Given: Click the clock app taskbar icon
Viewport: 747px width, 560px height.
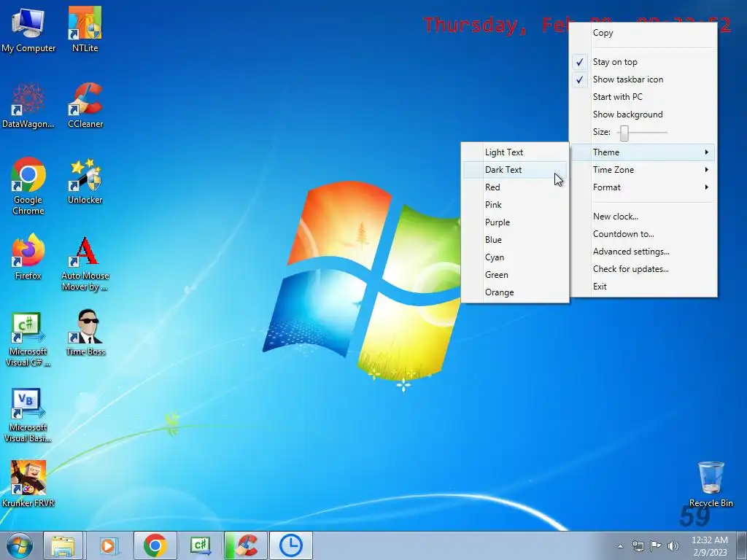Looking at the screenshot, I should pyautogui.click(x=291, y=545).
